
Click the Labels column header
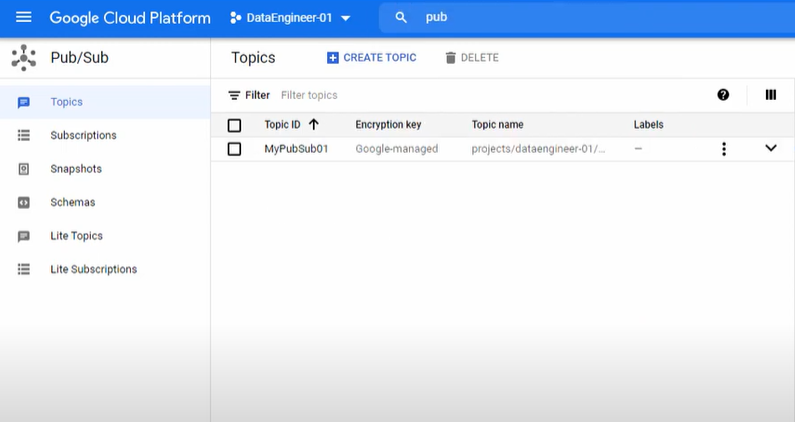click(x=648, y=124)
